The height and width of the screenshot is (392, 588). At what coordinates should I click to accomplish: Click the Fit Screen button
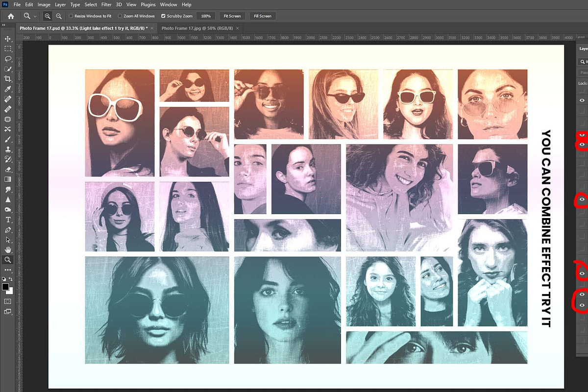pos(232,16)
